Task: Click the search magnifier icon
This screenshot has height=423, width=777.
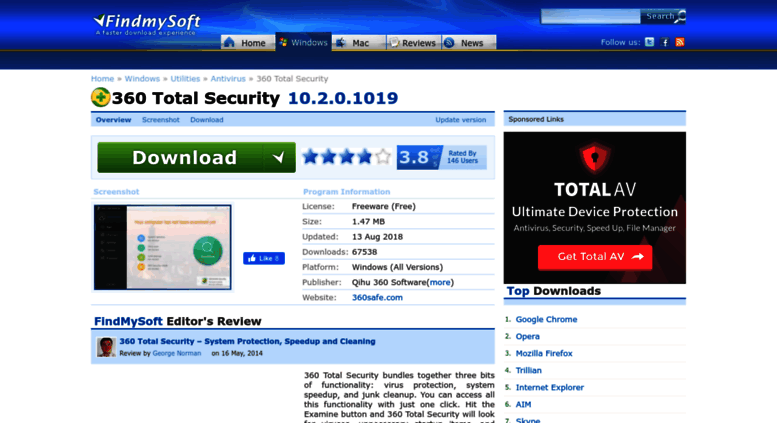Action: click(x=681, y=16)
